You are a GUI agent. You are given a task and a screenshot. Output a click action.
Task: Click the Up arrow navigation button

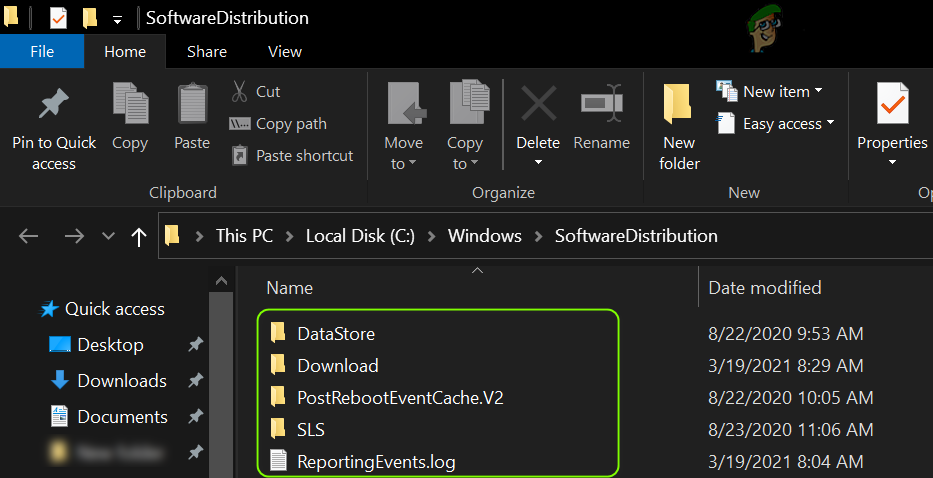tap(137, 237)
